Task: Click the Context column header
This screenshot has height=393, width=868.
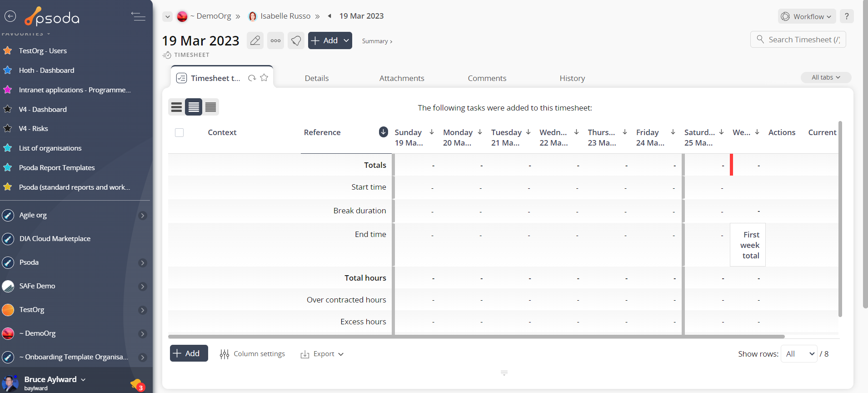Action: point(222,132)
